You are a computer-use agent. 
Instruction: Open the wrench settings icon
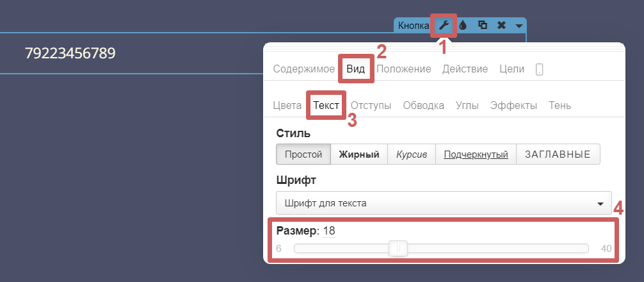point(444,26)
